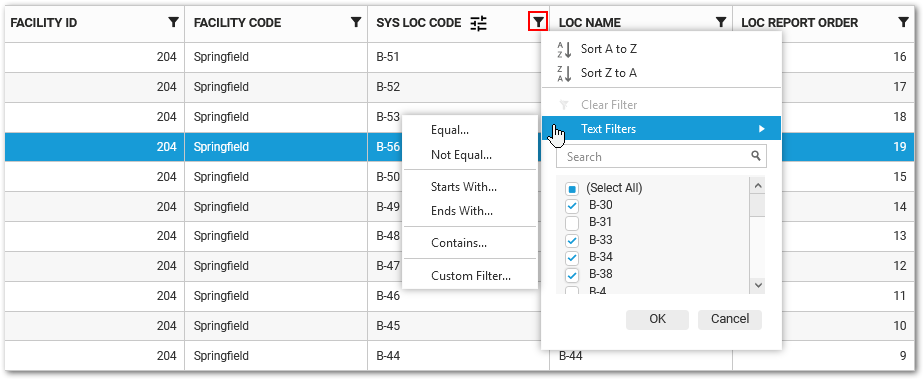Screen dimensions: 924x380
Task: Click the filter list scroll down arrow
Action: [x=758, y=285]
